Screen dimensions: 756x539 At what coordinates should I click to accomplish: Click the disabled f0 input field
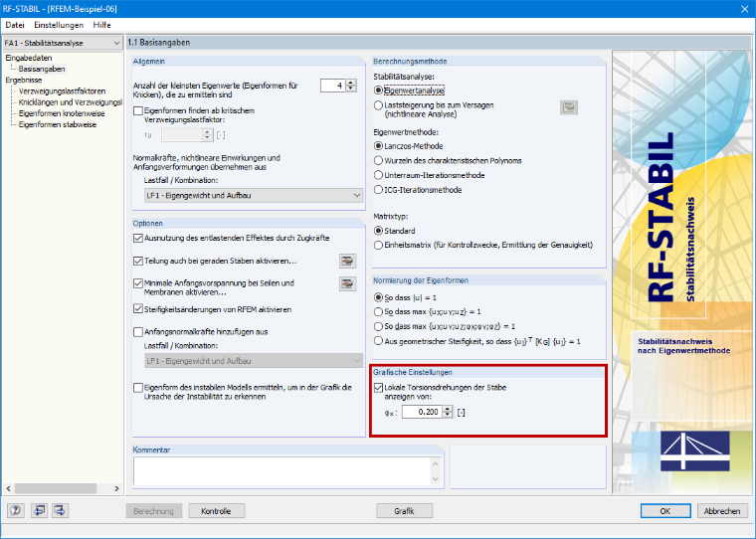[x=182, y=135]
